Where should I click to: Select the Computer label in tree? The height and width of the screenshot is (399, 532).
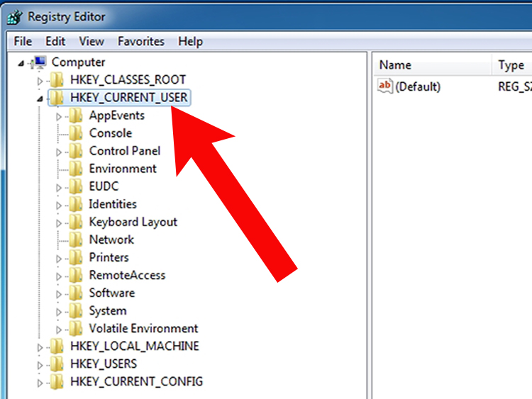[x=78, y=62]
